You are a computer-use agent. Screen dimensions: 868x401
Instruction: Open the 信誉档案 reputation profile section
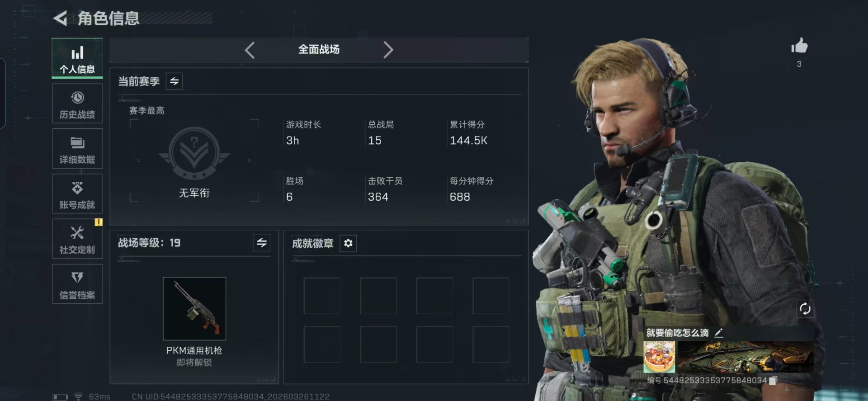(77, 284)
